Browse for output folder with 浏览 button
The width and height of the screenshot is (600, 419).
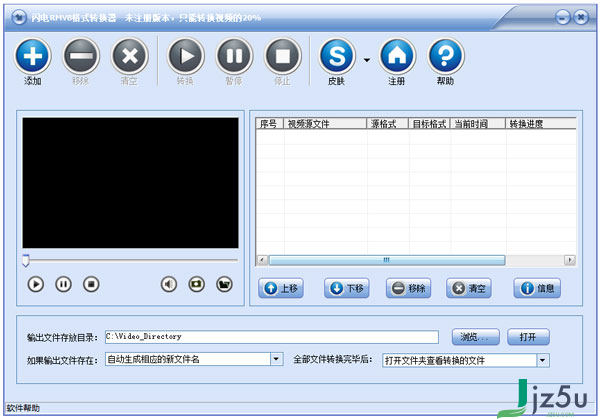(476, 337)
